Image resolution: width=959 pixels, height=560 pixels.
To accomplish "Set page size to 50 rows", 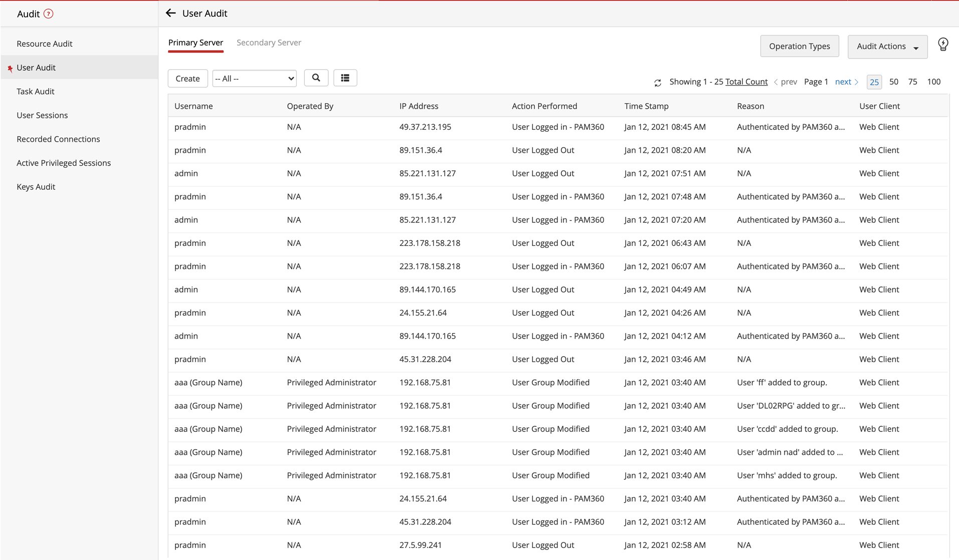I will tap(893, 82).
